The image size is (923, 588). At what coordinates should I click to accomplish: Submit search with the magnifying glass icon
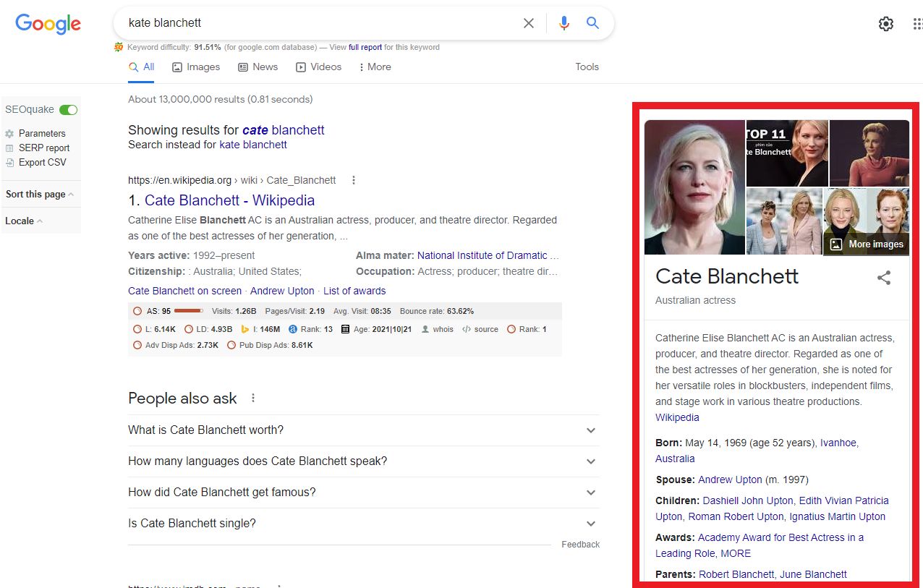pyautogui.click(x=592, y=23)
